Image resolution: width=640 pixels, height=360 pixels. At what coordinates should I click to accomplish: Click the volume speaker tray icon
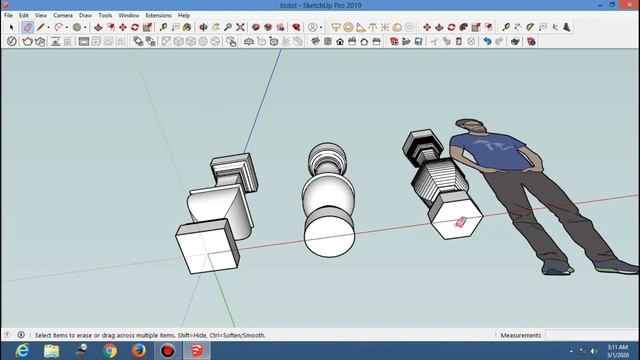594,351
